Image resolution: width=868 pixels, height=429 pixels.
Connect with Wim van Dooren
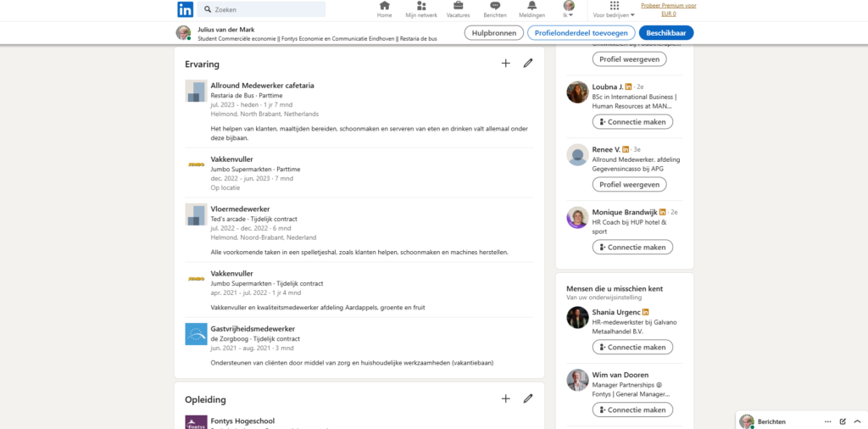click(632, 409)
